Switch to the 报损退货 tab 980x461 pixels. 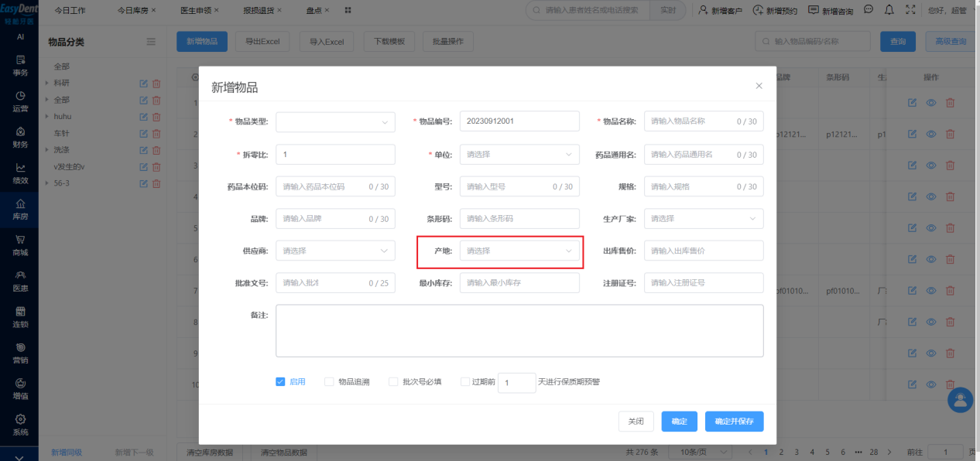[258, 11]
